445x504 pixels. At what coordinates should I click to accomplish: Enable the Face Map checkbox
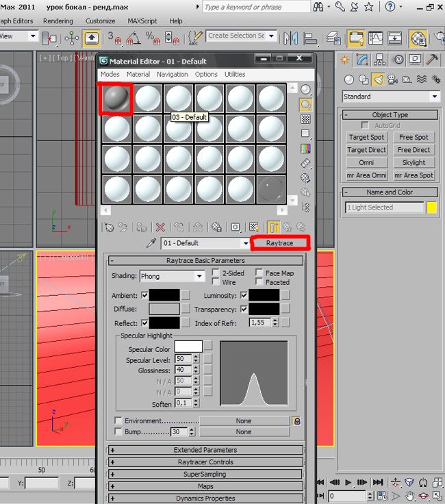coord(259,273)
